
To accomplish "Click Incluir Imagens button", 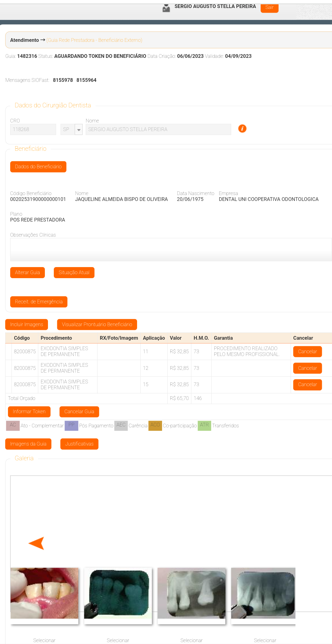I will (x=26, y=325).
